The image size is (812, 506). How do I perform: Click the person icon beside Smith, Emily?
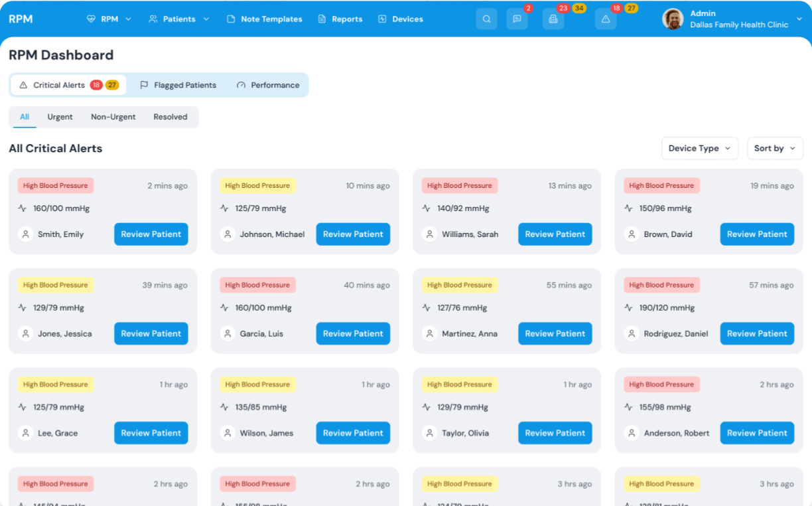tap(25, 234)
